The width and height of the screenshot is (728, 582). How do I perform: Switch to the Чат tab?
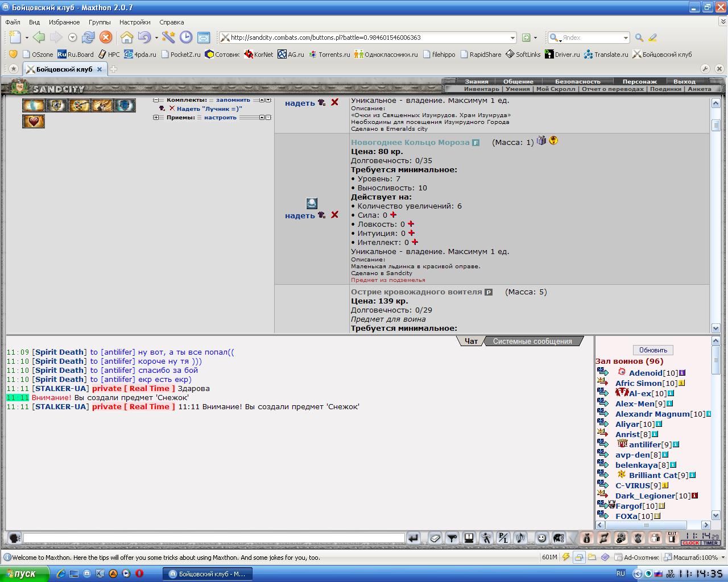coord(471,341)
